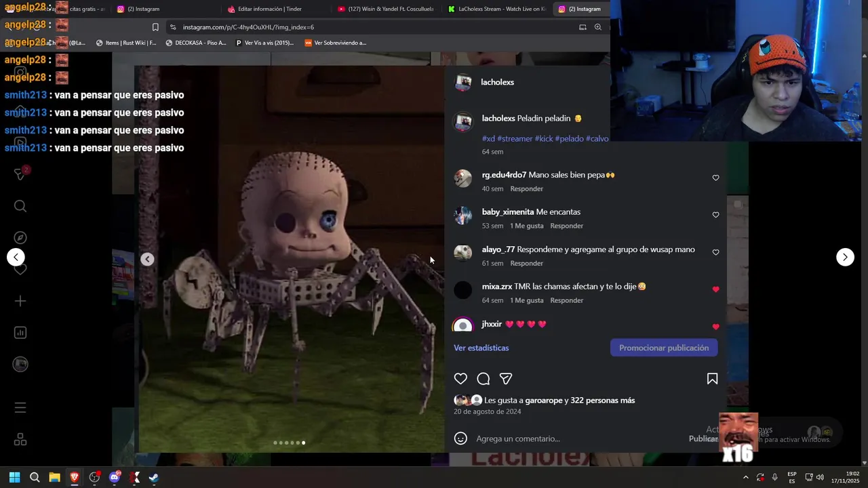Open profile avatar in Instagram sidebar
This screenshot has width=868, height=488.
tap(20, 364)
